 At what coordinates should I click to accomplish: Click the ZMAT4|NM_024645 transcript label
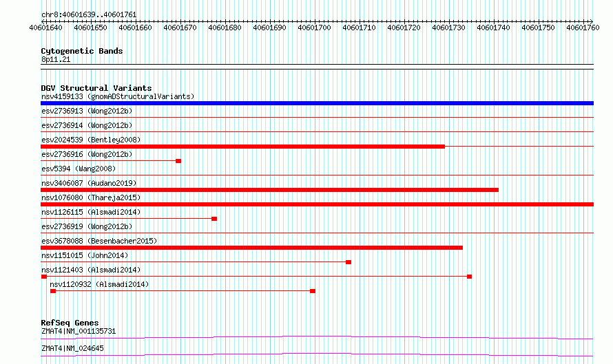pos(73,348)
